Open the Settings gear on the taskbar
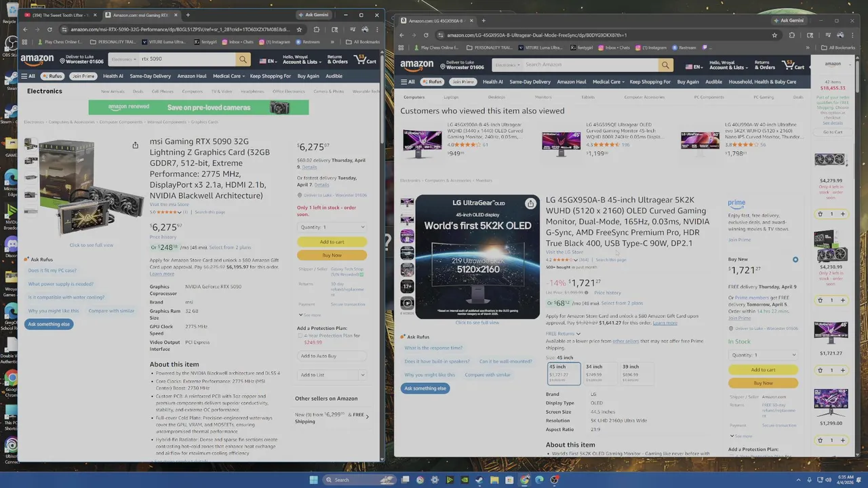868x488 pixels. [435, 480]
